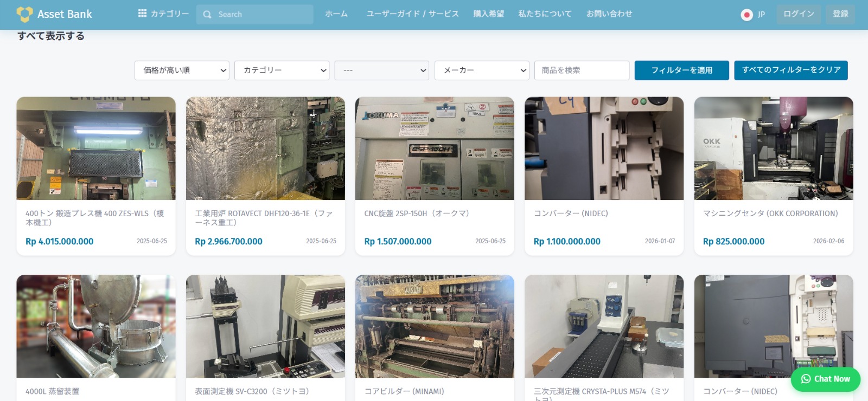Open 400トン 鍛造プレス機 product title link
Image resolution: width=868 pixels, height=401 pixels.
click(x=94, y=218)
